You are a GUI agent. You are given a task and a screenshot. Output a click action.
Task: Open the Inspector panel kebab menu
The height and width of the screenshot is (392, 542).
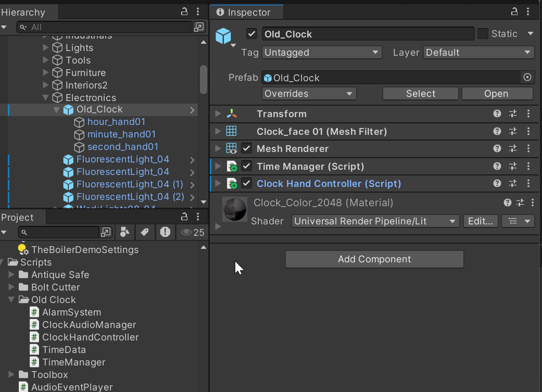528,12
